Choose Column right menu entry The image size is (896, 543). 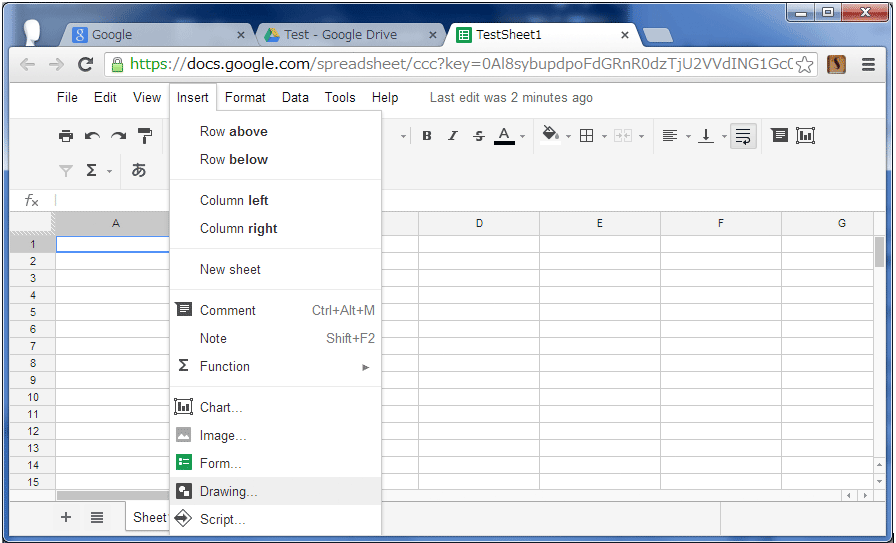pos(275,229)
